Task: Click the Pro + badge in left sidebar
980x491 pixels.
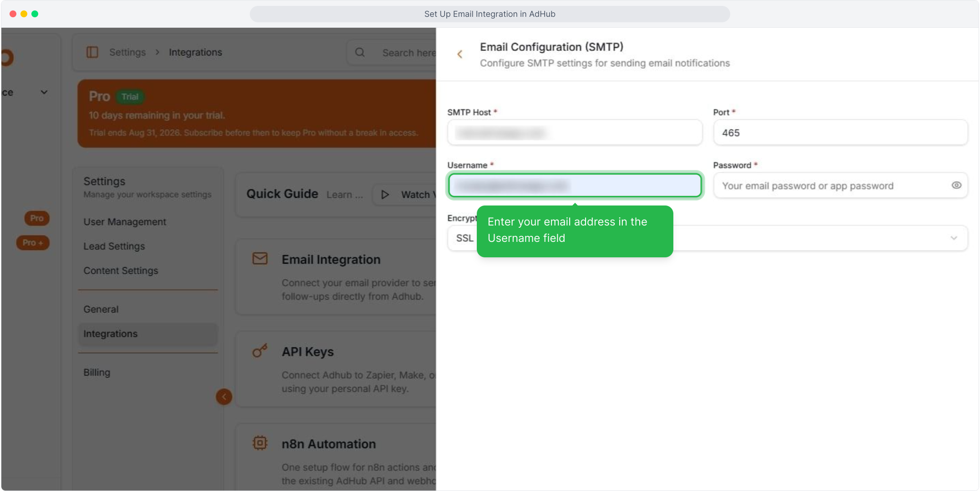Action: pyautogui.click(x=33, y=243)
